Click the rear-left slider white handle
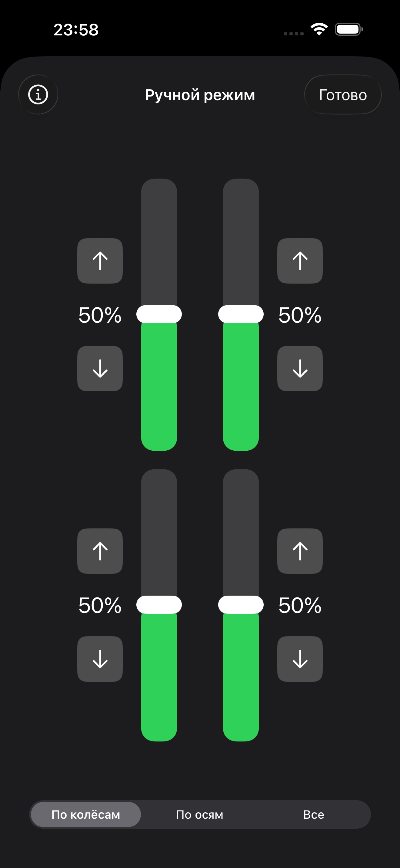Image resolution: width=400 pixels, height=868 pixels. (x=159, y=605)
